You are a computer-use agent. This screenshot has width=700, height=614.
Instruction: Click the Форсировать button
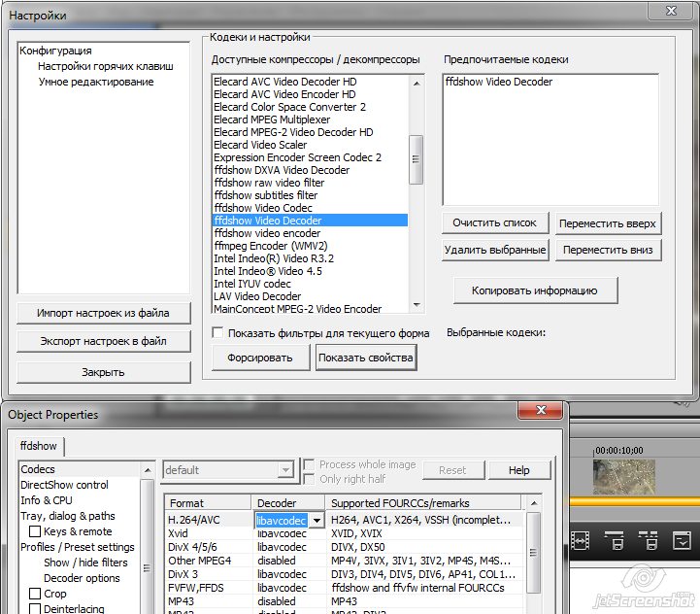[x=260, y=358]
